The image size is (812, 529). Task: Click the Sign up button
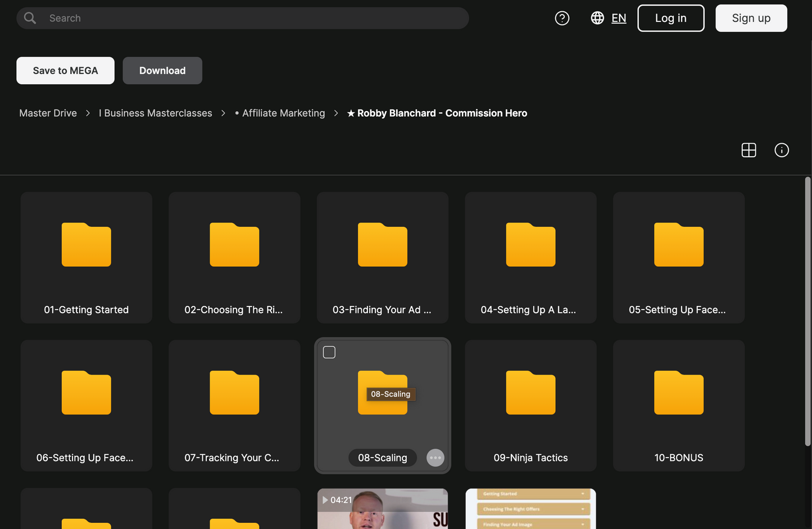coord(751,18)
